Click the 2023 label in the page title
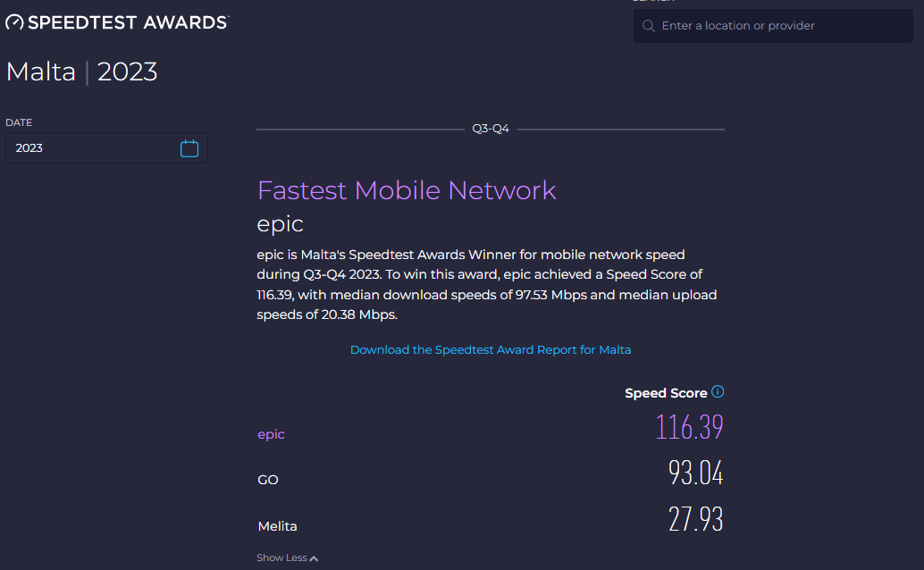Image resolution: width=924 pixels, height=570 pixels. [x=126, y=71]
